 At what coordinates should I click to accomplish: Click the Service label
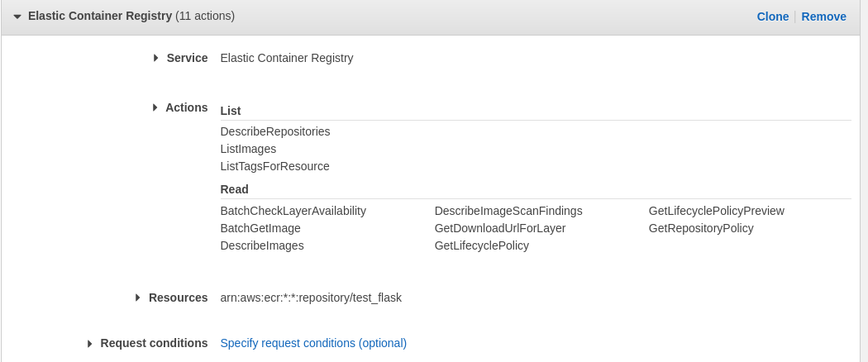(x=187, y=58)
